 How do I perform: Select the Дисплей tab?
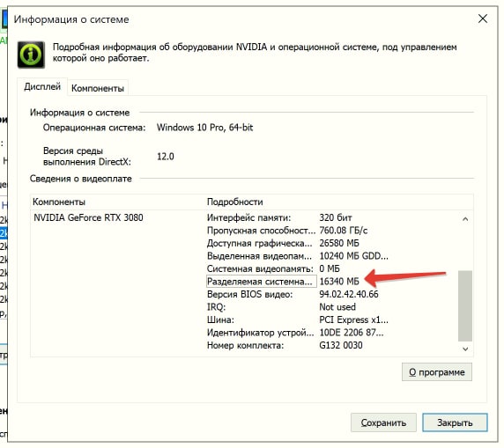tap(42, 86)
